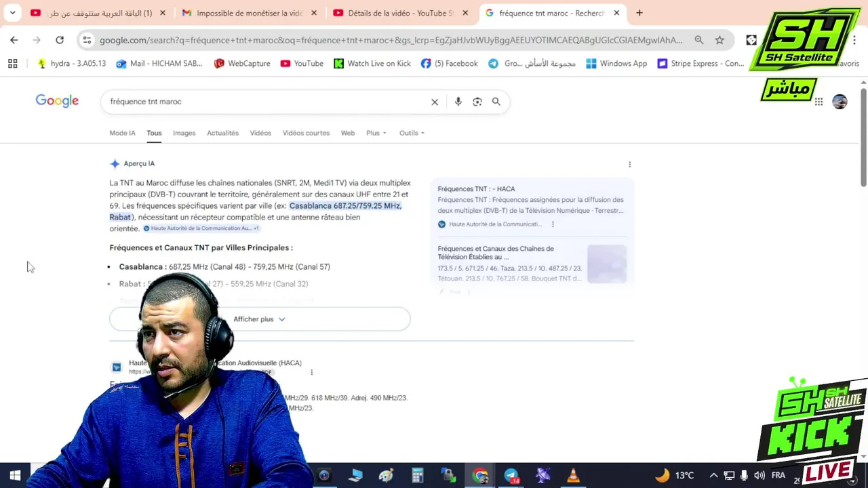
Task: Open the WebCapture bookmark
Action: 242,63
